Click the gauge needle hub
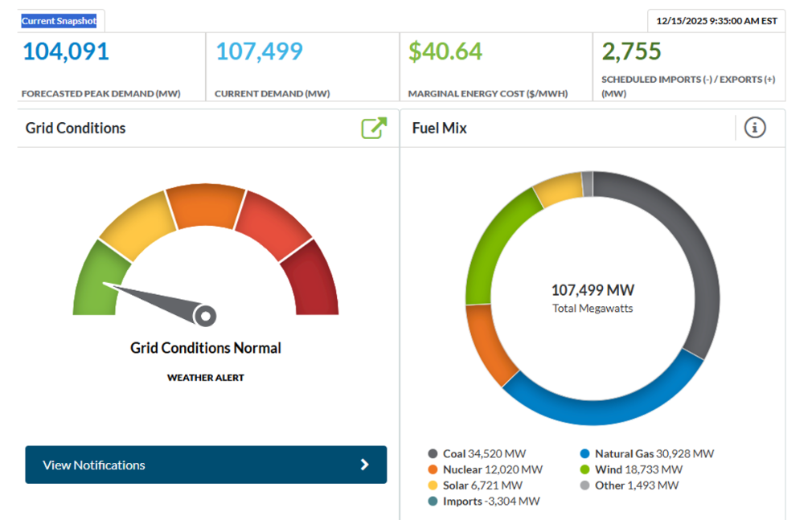Screen dimensions: 812x520 (x=206, y=316)
